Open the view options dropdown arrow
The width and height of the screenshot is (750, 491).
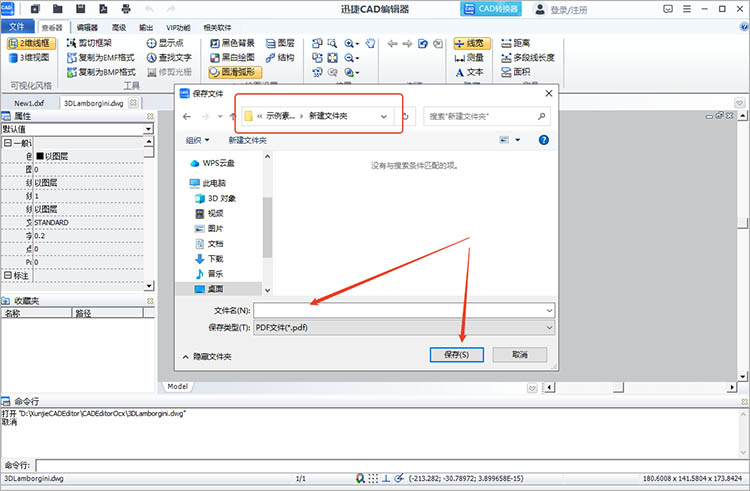(518, 140)
